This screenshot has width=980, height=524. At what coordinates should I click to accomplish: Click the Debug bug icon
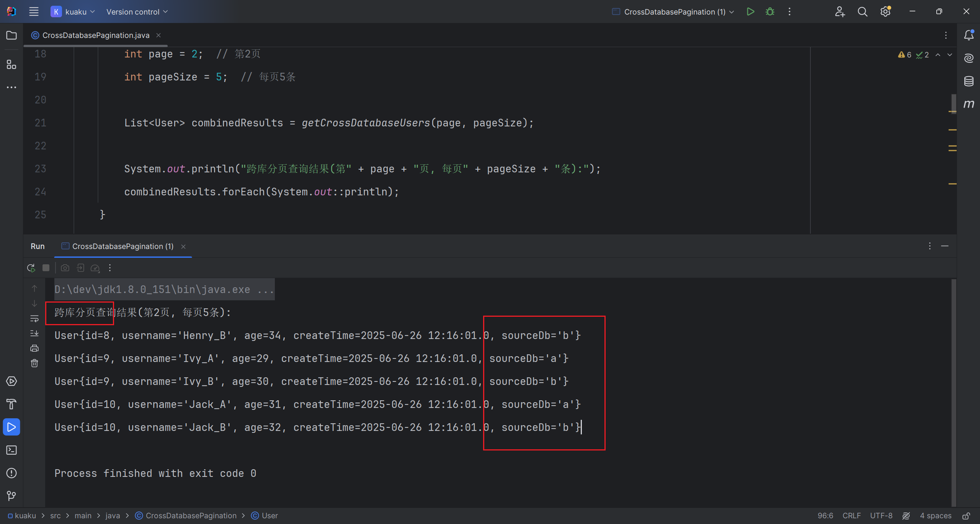click(x=770, y=12)
